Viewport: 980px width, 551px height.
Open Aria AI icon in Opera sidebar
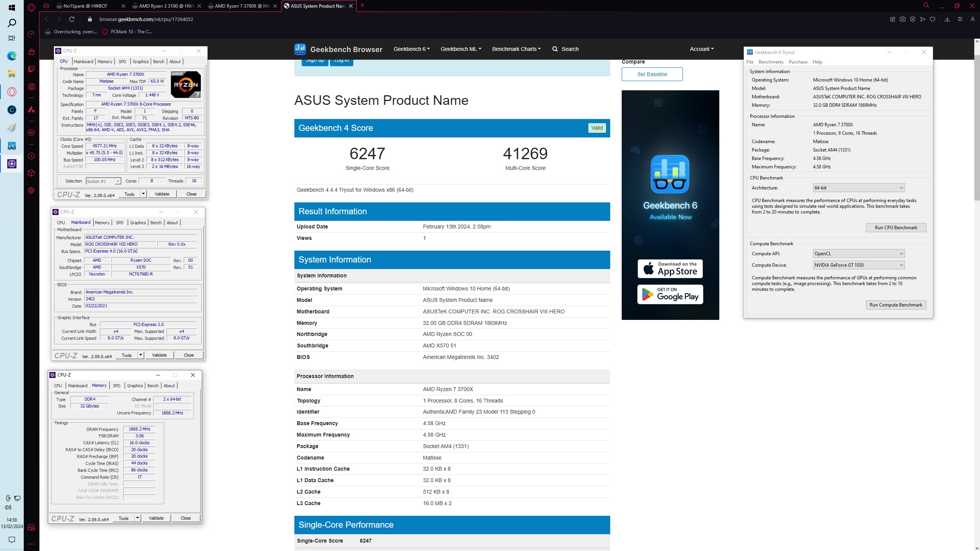[x=31, y=110]
